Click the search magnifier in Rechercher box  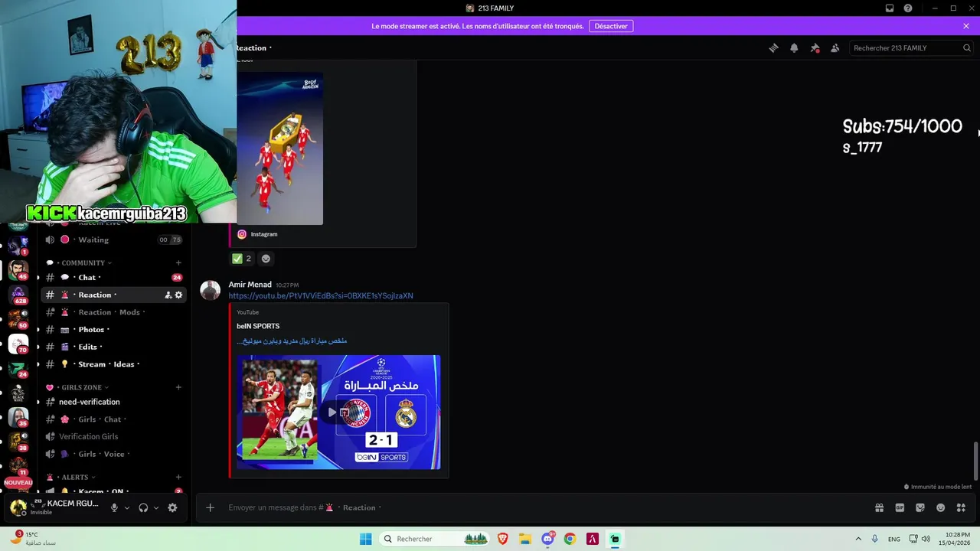[x=966, y=47]
